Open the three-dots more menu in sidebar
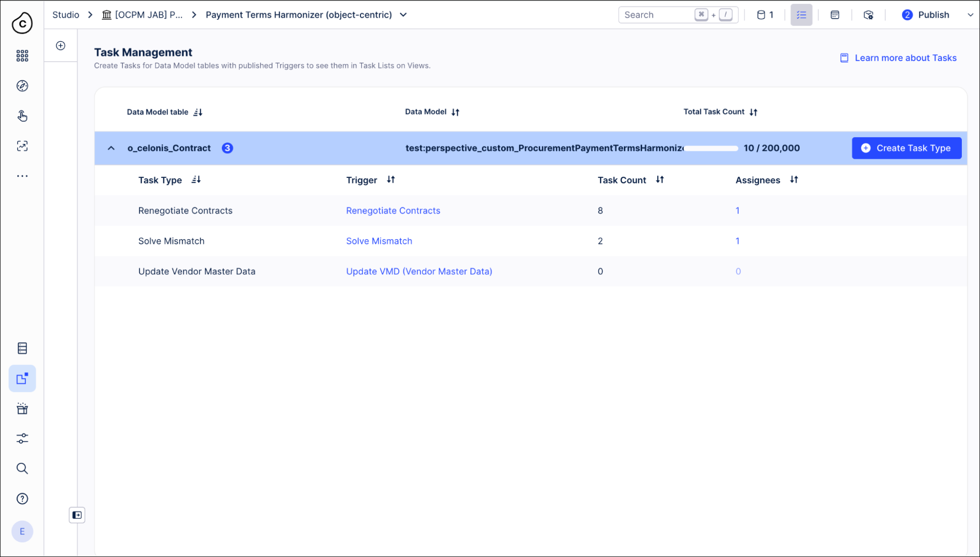 [x=22, y=176]
